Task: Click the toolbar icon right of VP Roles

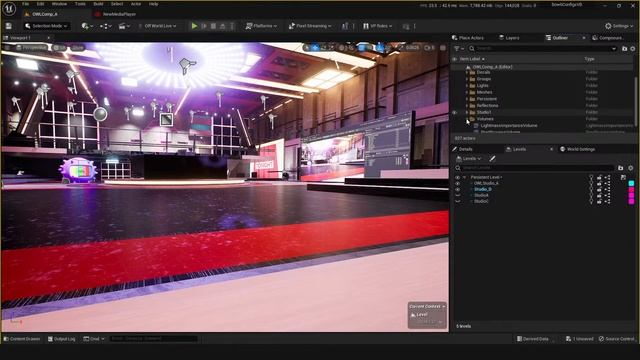Action: [x=406, y=26]
